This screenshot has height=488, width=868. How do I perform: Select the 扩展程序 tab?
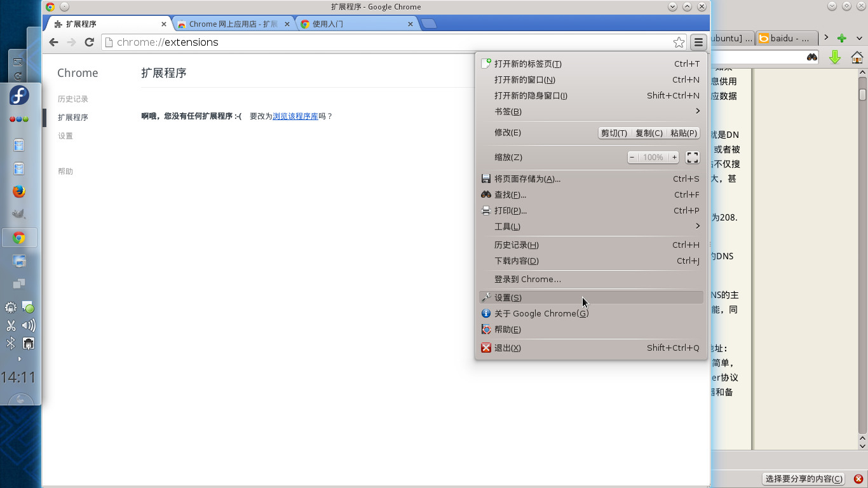[x=109, y=24]
